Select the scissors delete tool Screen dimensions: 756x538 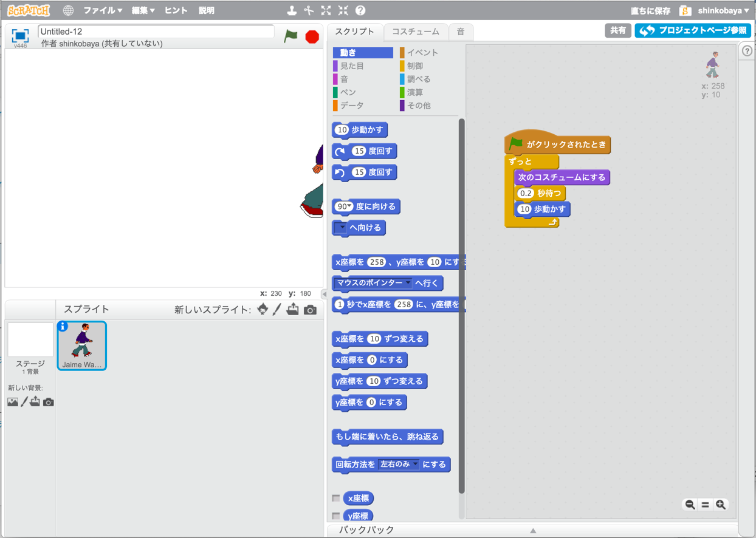click(x=309, y=10)
